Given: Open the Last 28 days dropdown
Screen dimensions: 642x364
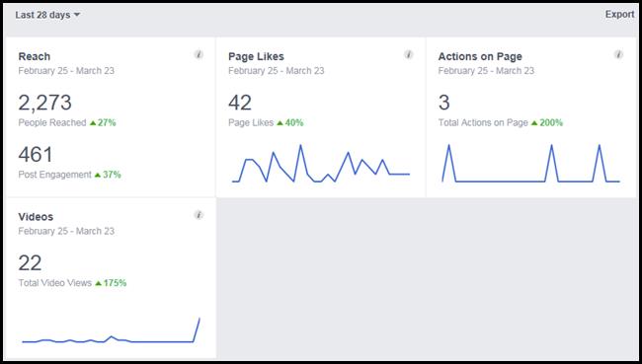Looking at the screenshot, I should pyautogui.click(x=47, y=15).
